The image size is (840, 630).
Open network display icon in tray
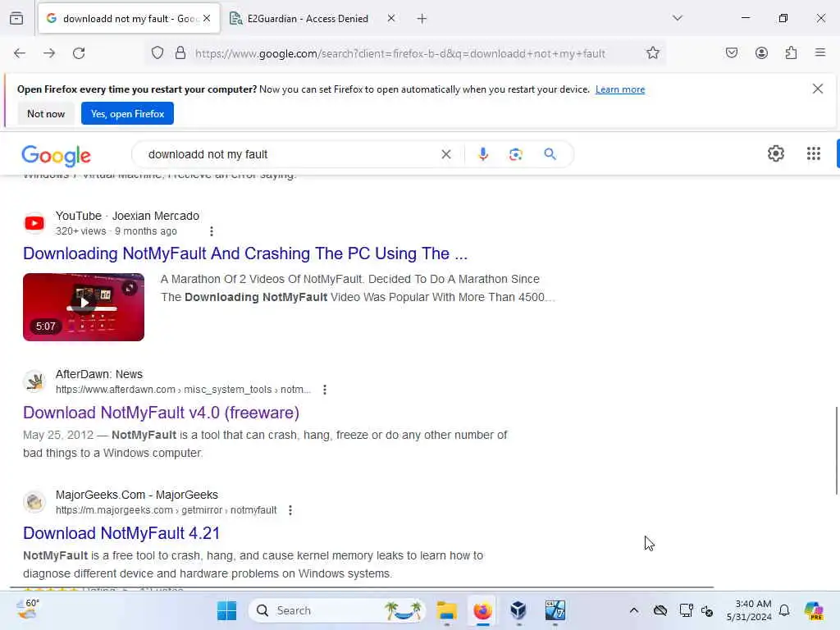pos(686,610)
